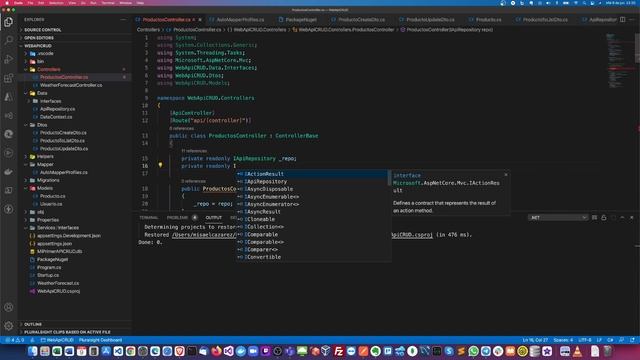
Task: Close the ProductosController.cs editor tab
Action: pos(200,20)
